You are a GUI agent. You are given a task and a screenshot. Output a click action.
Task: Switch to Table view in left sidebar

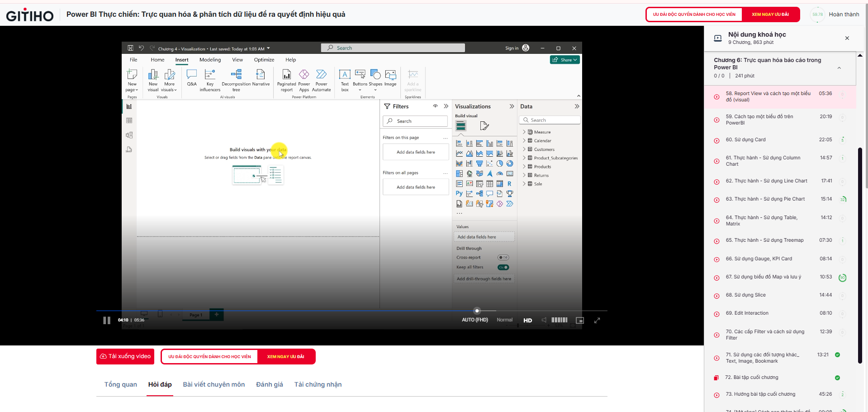tap(129, 120)
